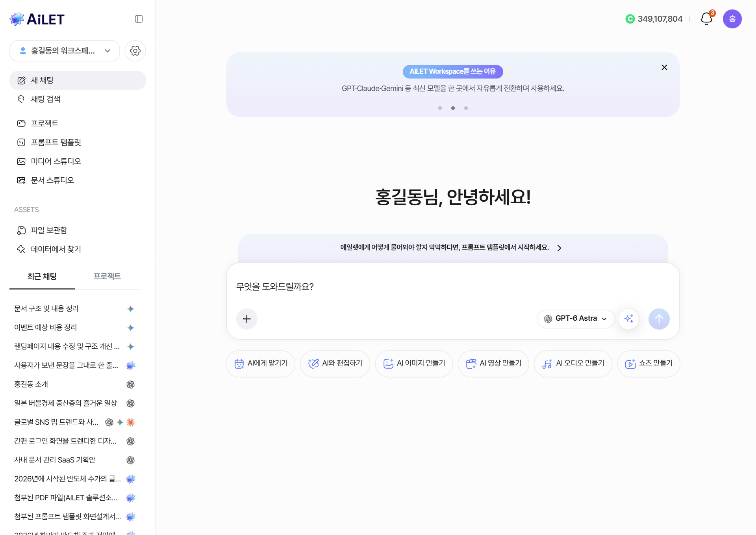Viewport: 756px width, 535px height.
Task: Click the 'AILET Workspace를 쓰는 이유' badge
Action: [453, 72]
